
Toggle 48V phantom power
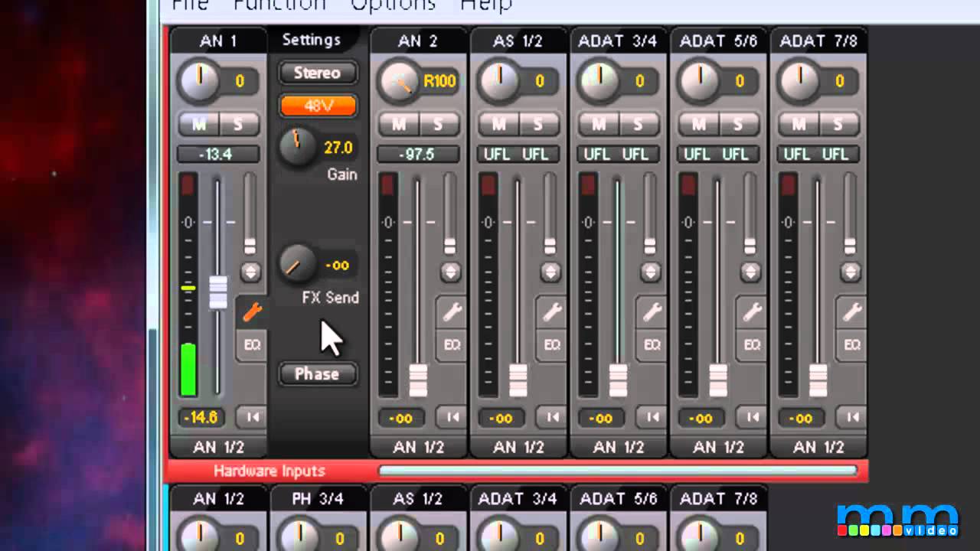point(318,106)
